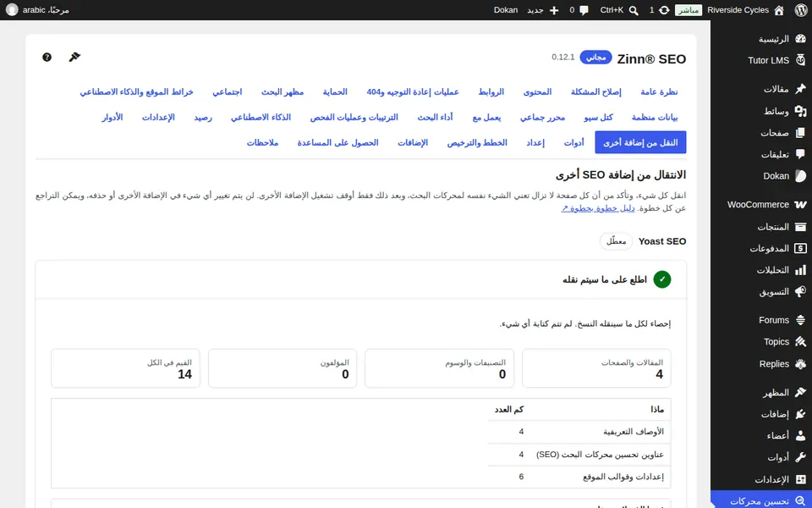Click the Tutor LMS icon in sidebar
The image size is (812, 508).
[801, 60]
